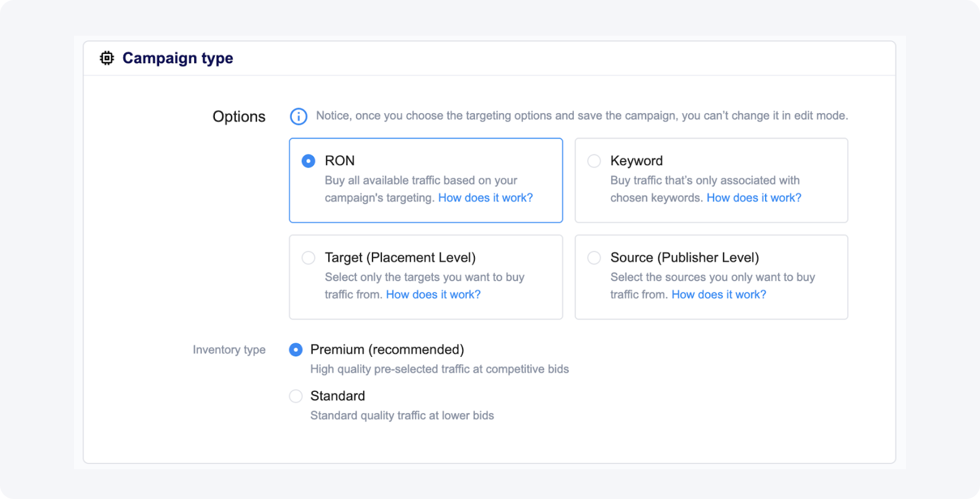980x499 pixels.
Task: Click the 'Inventory type' label
Action: (x=229, y=350)
